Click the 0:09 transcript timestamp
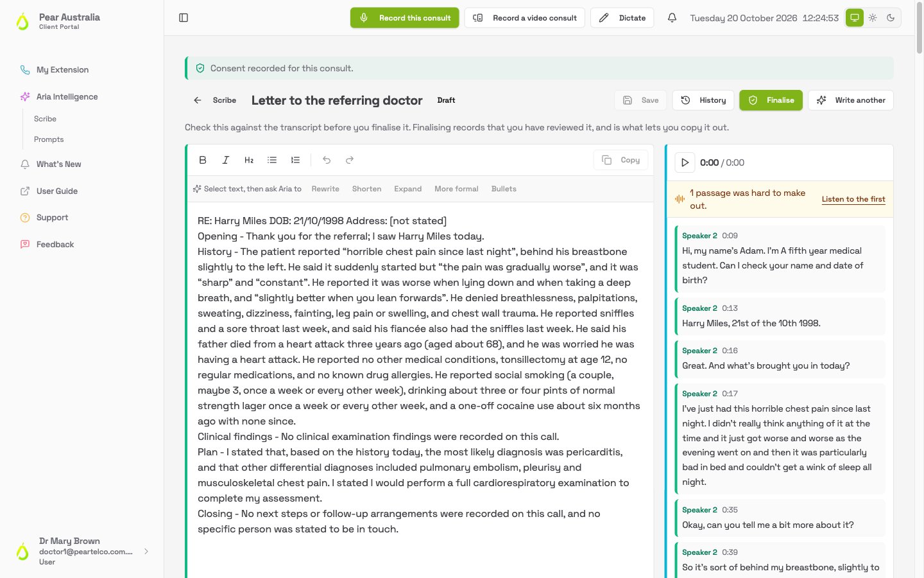This screenshot has width=924, height=578. click(730, 236)
